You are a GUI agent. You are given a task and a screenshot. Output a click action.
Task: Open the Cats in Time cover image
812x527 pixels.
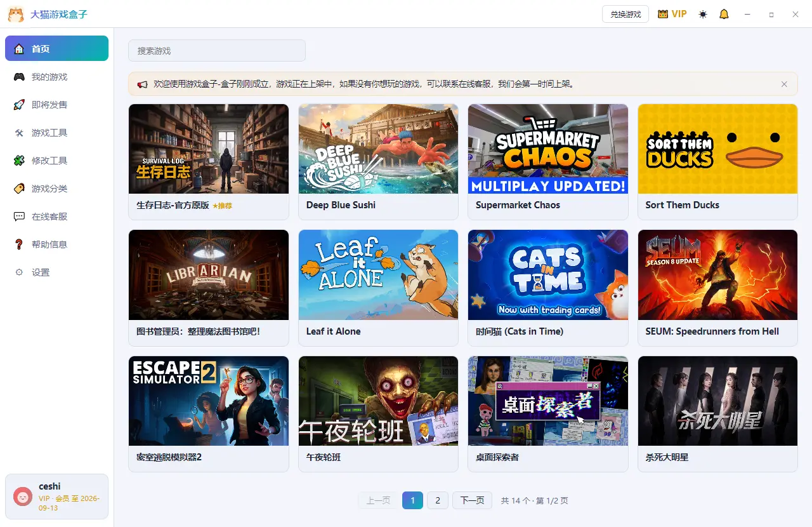pos(548,275)
